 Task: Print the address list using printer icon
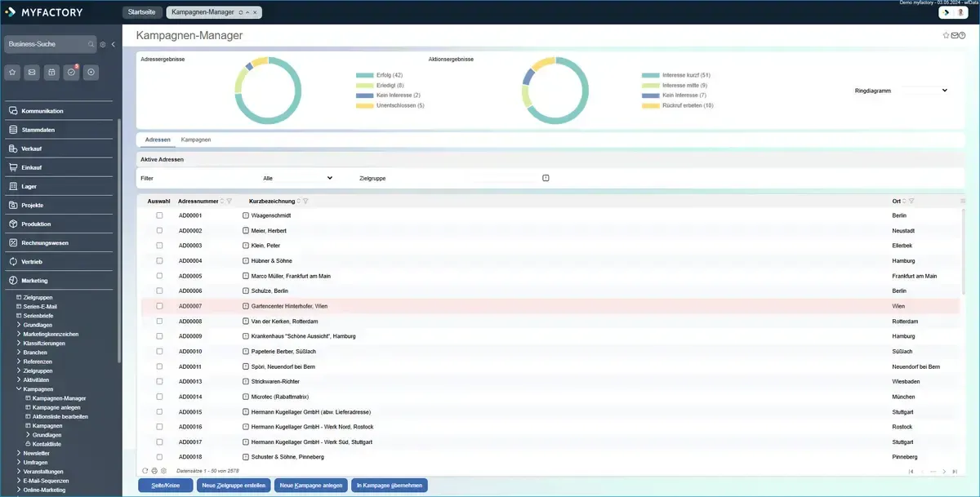click(x=154, y=471)
